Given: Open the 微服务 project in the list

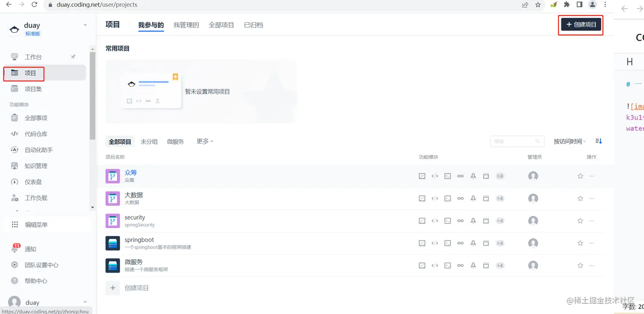Looking at the screenshot, I should point(134,262).
